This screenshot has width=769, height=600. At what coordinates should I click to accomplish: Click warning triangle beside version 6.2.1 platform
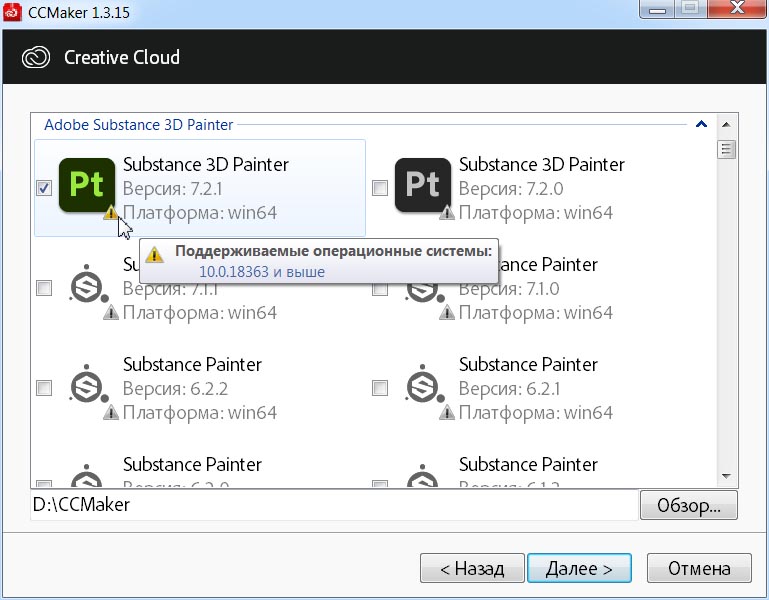pyautogui.click(x=447, y=413)
